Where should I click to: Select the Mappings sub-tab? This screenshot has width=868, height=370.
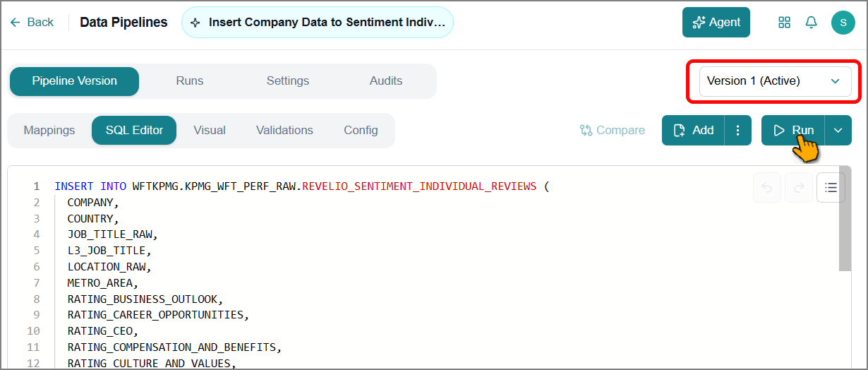point(49,131)
